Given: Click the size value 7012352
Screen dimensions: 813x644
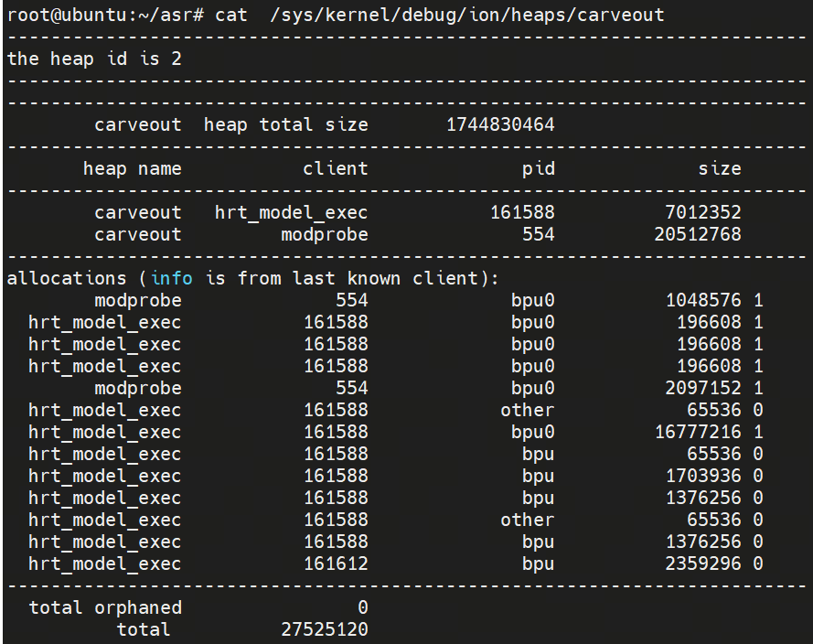Looking at the screenshot, I should 702,212.
